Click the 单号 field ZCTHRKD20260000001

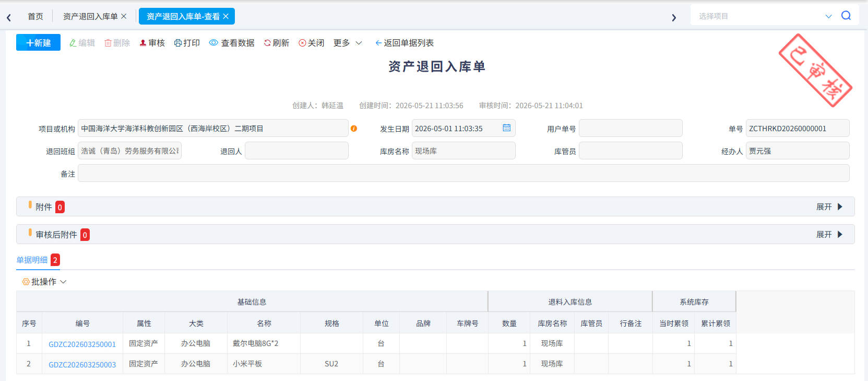click(798, 128)
